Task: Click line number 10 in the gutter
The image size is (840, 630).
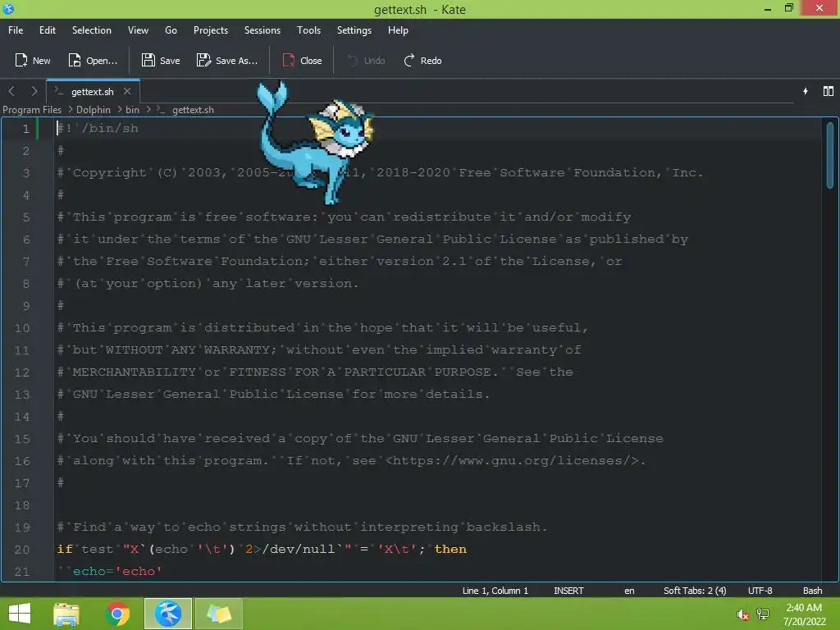Action: (x=22, y=328)
